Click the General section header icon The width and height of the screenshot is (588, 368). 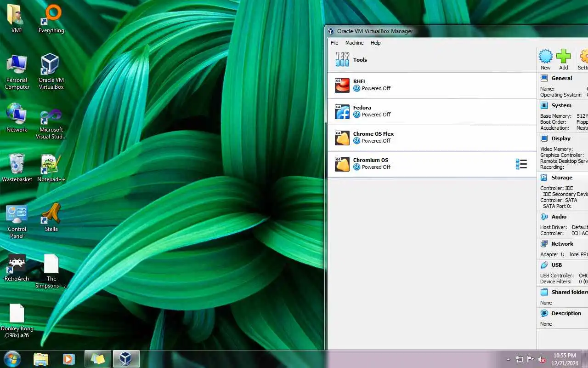tap(544, 78)
